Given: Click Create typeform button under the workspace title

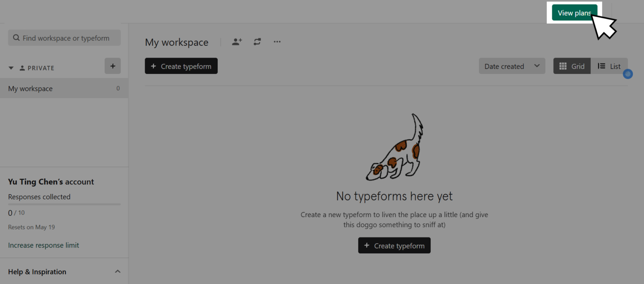Looking at the screenshot, I should (x=181, y=66).
